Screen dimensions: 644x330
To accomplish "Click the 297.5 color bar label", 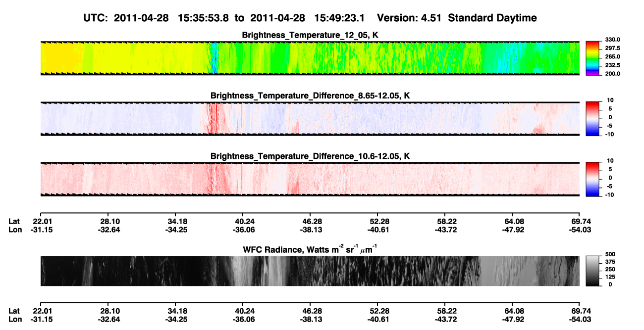I will [612, 48].
